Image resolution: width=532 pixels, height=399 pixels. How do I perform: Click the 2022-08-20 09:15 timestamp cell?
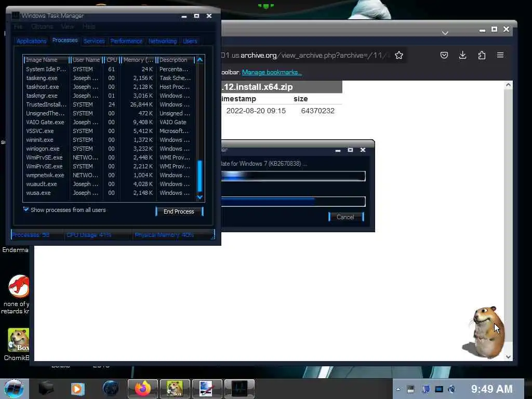coord(256,111)
